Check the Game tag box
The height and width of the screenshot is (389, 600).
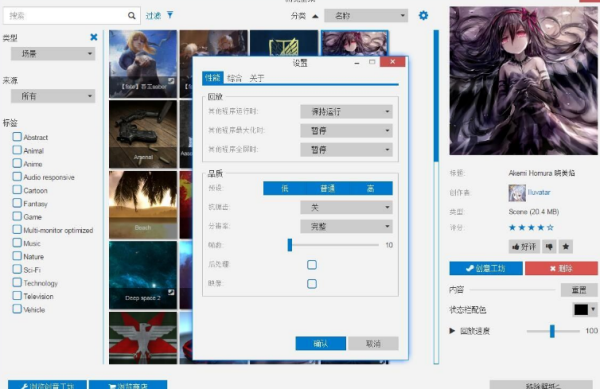point(17,216)
